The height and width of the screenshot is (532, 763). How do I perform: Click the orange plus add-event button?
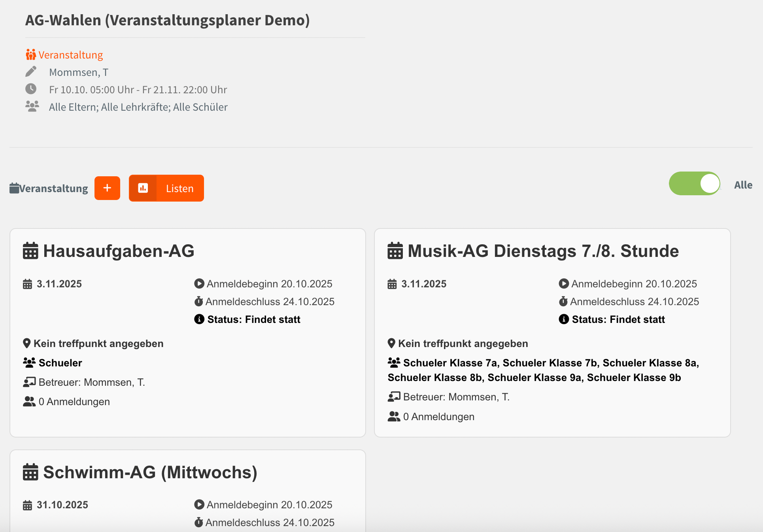click(107, 188)
